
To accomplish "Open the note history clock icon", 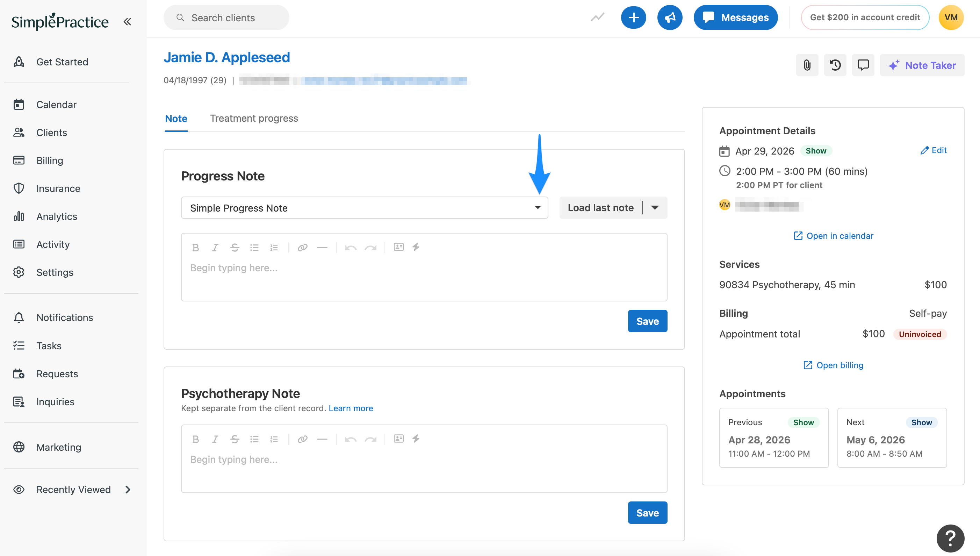I will pos(835,65).
